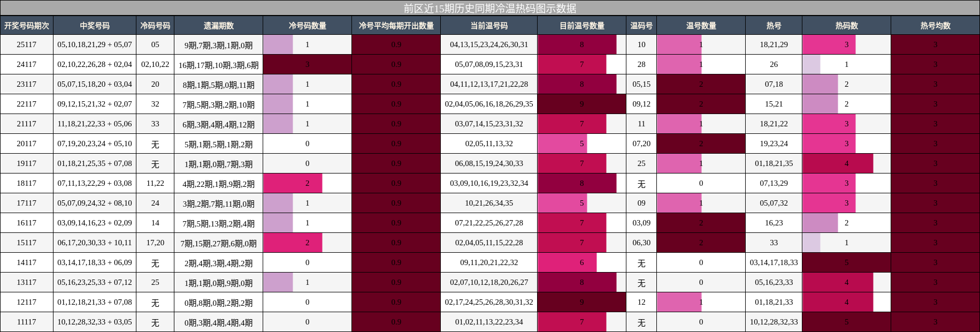Select hot numbers cell 03,14,17,18,33
Image resolution: width=980 pixels, height=332 pixels.
[774, 262]
